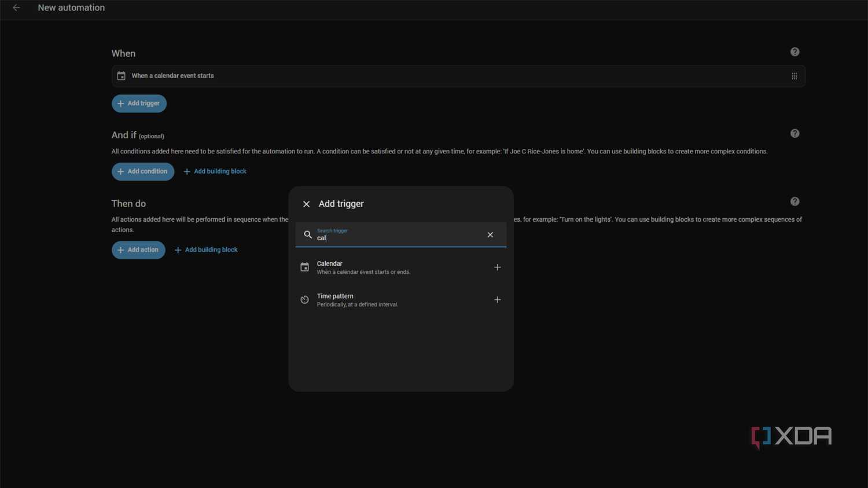This screenshot has height=488, width=868.
Task: Click 'When a calendar event starts or ends.' description
Action: (x=363, y=272)
